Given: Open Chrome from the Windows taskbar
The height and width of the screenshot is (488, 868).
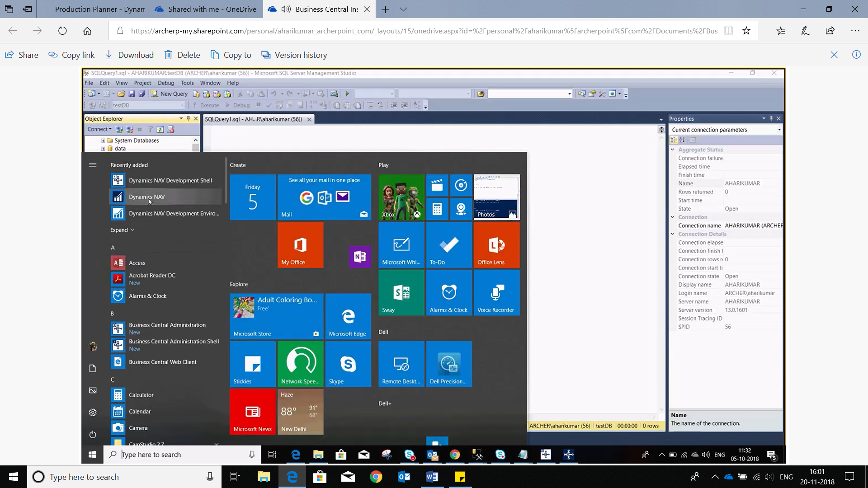Looking at the screenshot, I should (x=376, y=477).
